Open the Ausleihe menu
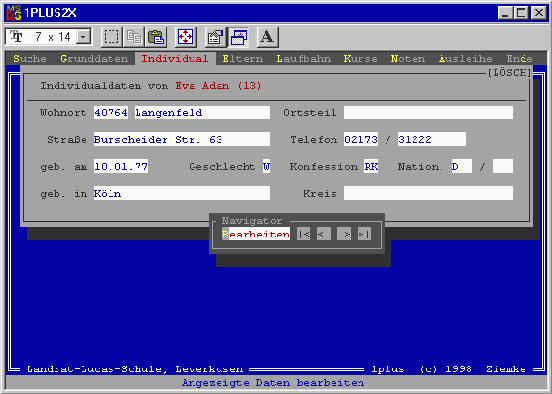The height and width of the screenshot is (394, 552). (x=465, y=58)
